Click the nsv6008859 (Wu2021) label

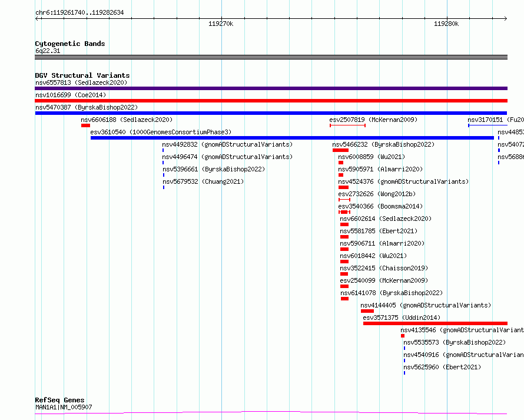coord(372,157)
